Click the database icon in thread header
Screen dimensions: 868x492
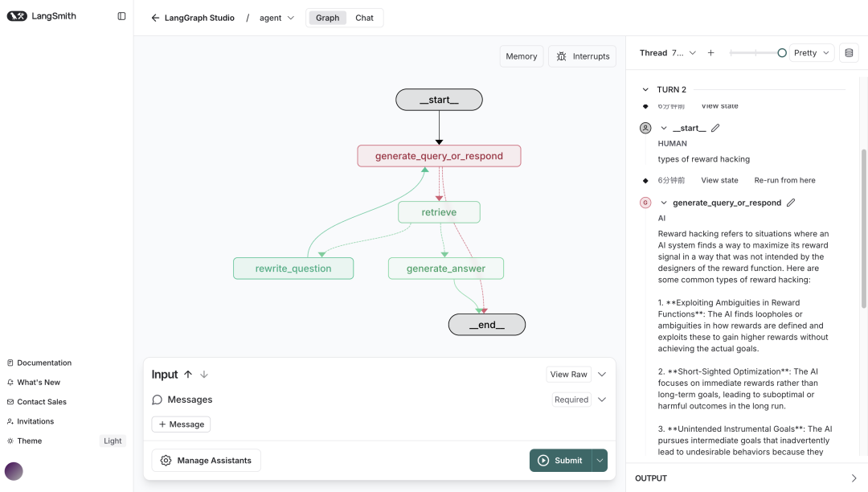849,53
